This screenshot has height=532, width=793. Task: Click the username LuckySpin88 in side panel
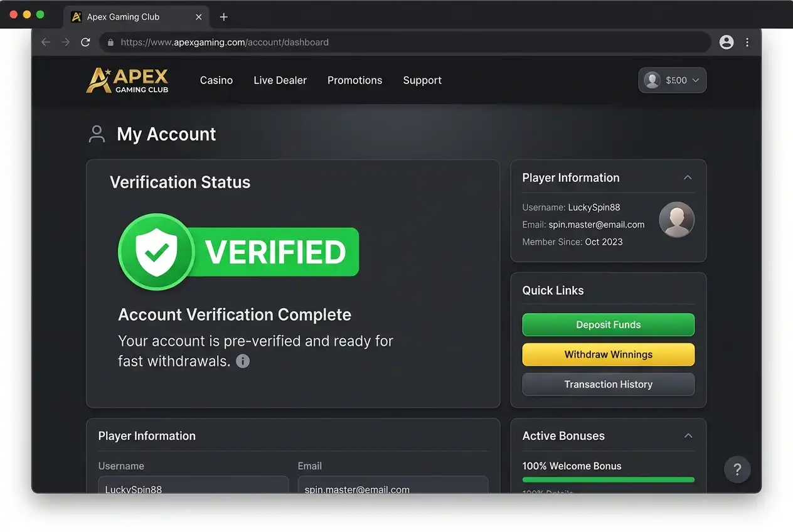594,207
